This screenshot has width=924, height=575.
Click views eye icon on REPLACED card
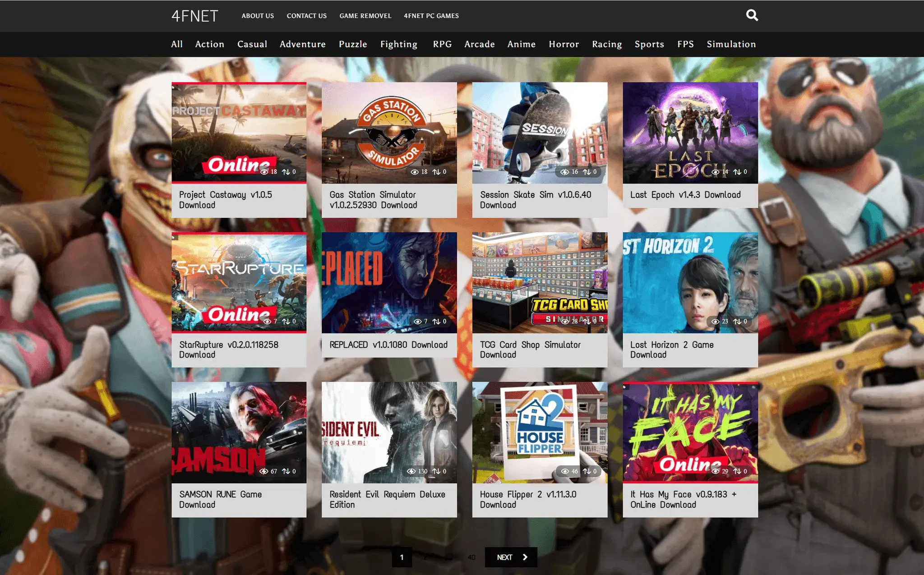[418, 322]
